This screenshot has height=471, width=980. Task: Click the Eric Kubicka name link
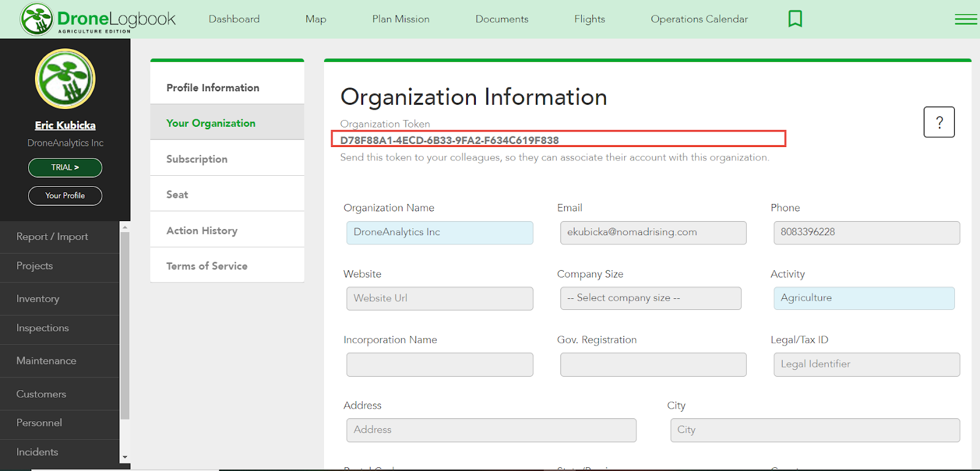point(65,125)
